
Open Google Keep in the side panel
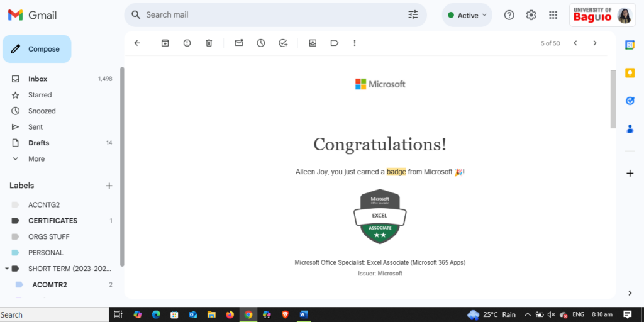[630, 73]
